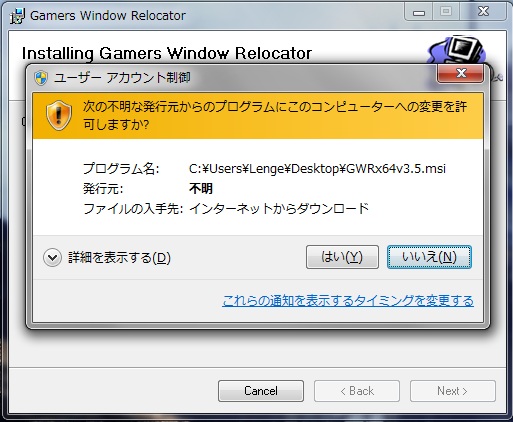The image size is (513, 422).
Task: Click the disabled maximize button of the installer
Action: (446, 12)
